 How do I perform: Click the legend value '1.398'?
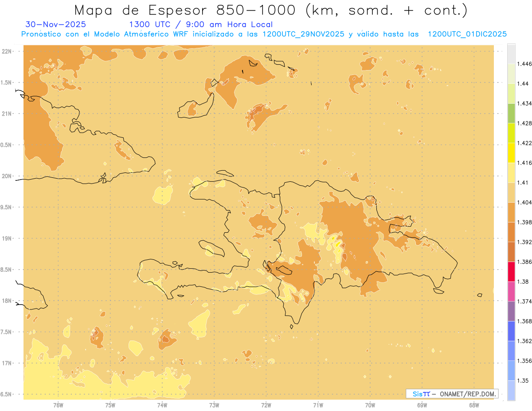pos(524,222)
